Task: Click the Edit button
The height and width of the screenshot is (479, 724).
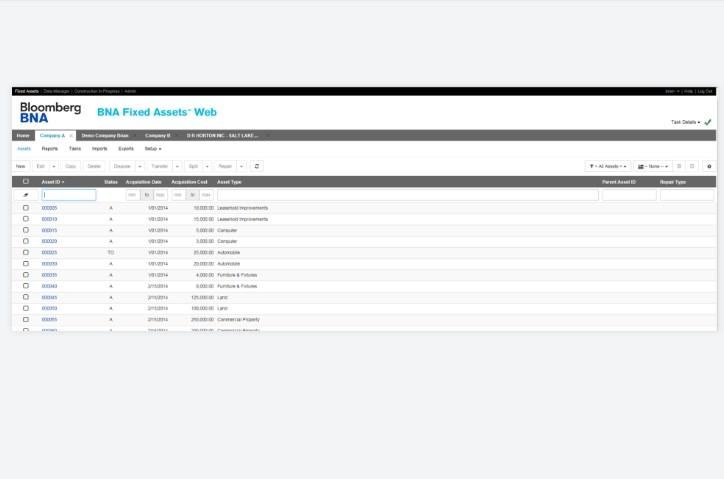Action: click(x=41, y=166)
